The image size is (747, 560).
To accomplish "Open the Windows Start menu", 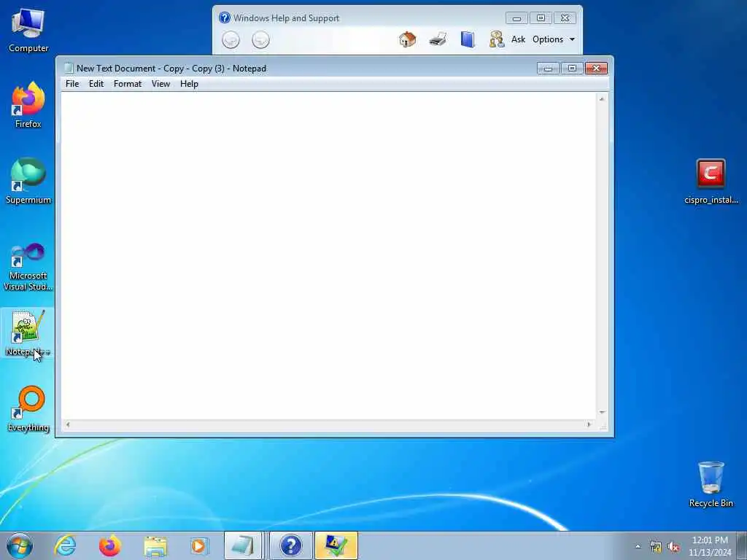I will pos(20,545).
